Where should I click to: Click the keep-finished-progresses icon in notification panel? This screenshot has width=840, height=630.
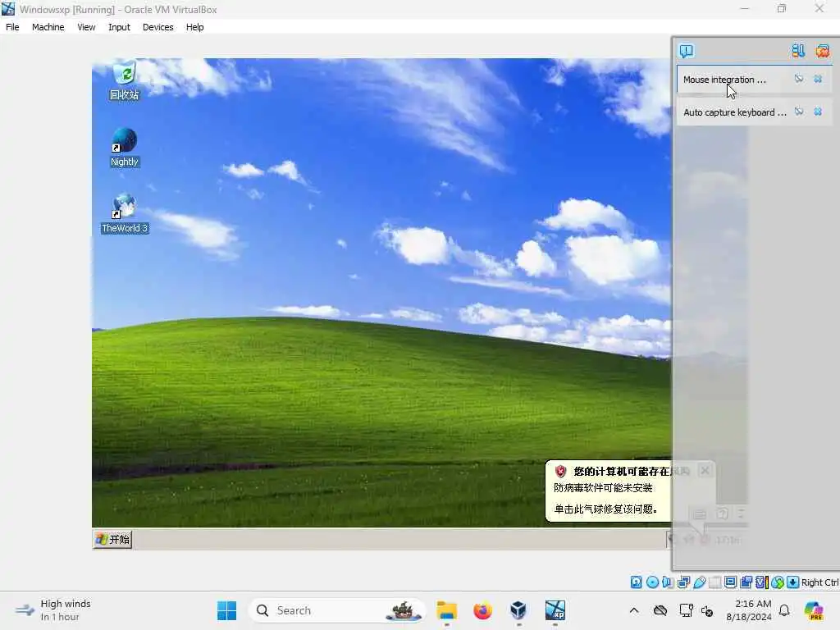pyautogui.click(x=798, y=51)
